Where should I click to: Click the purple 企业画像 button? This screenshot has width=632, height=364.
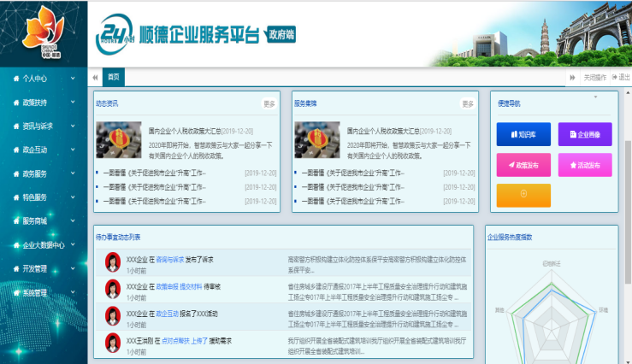[x=584, y=134]
